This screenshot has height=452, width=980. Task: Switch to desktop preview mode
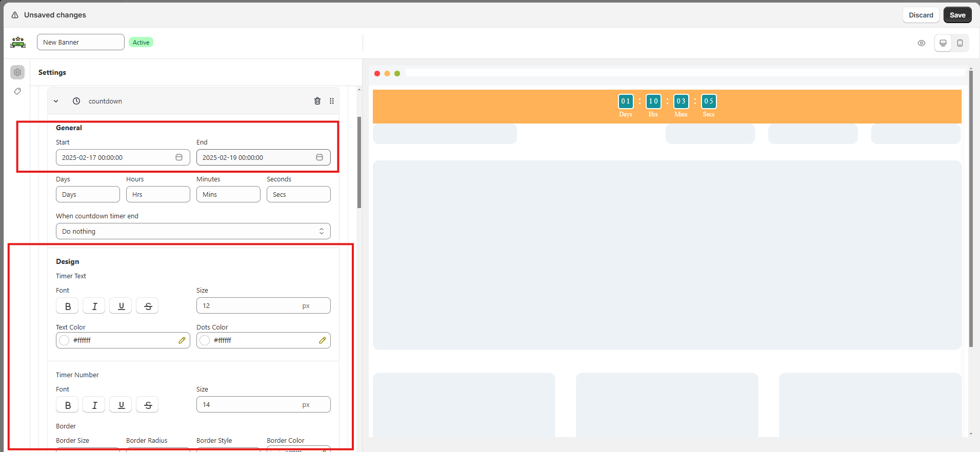[x=943, y=43]
